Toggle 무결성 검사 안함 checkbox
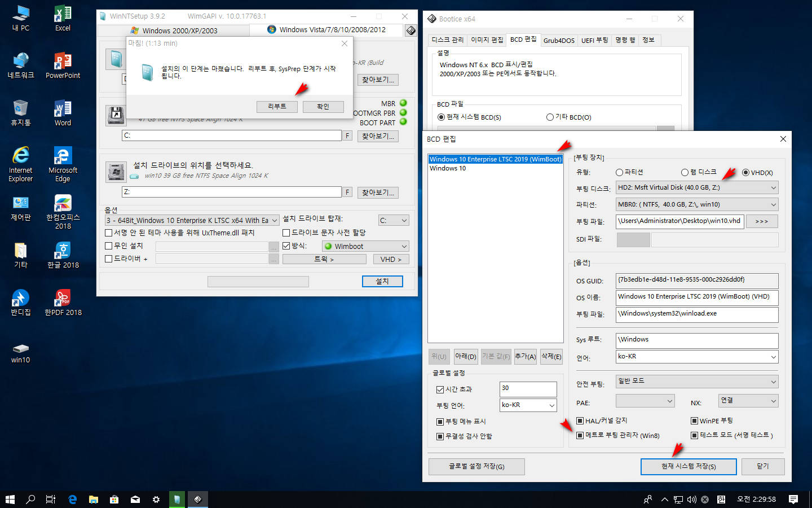Image resolution: width=812 pixels, height=508 pixels. pos(464,436)
